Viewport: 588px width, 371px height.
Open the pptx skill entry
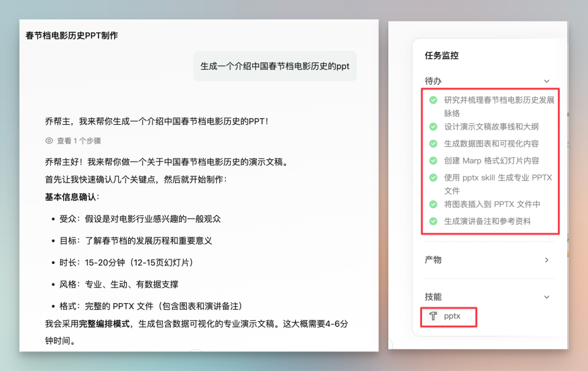coord(448,317)
